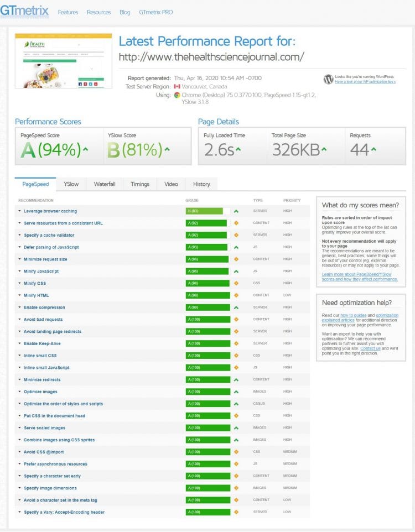Click orange diamond in Serve resources from consistent URL row
The image size is (415, 532).
[x=236, y=223]
